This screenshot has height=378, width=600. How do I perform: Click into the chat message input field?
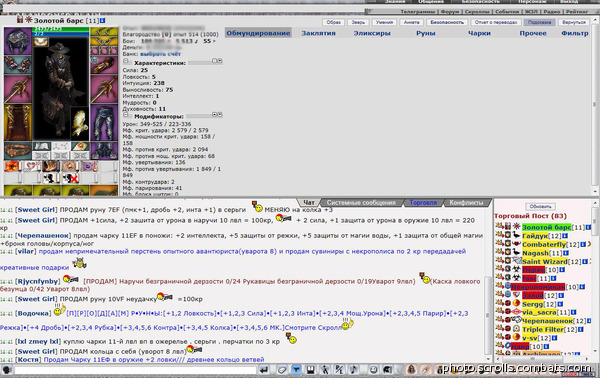(x=135, y=370)
